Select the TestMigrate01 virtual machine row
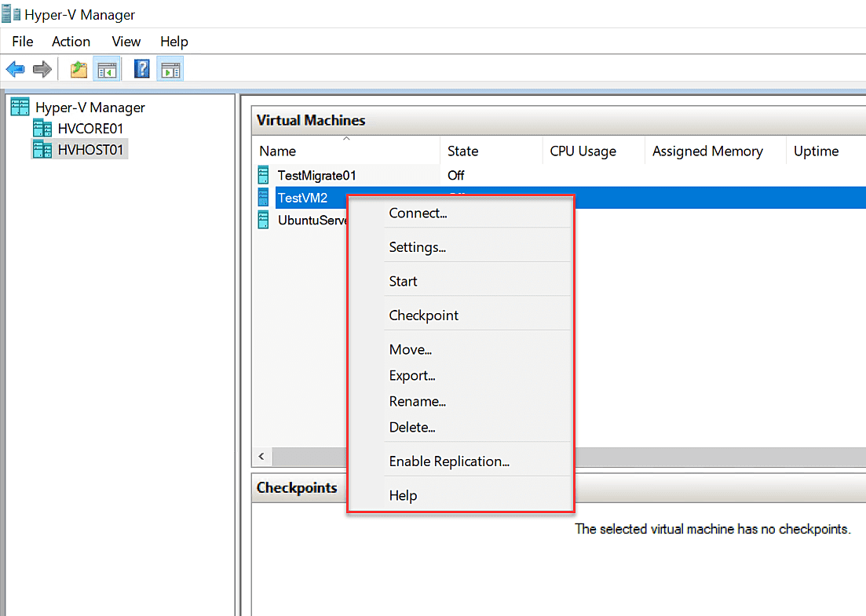Viewport: 866px width, 616px height. [560, 175]
